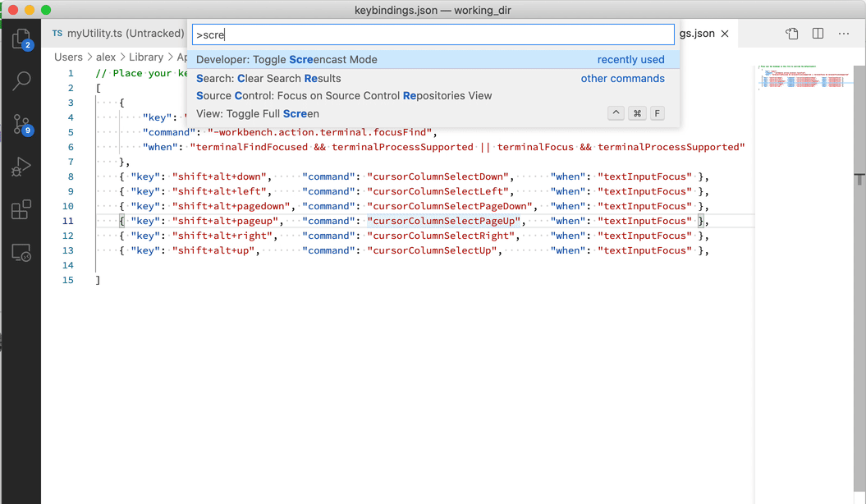This screenshot has height=504, width=866.
Task: Open the Explorer sidebar icon
Action: click(21, 39)
